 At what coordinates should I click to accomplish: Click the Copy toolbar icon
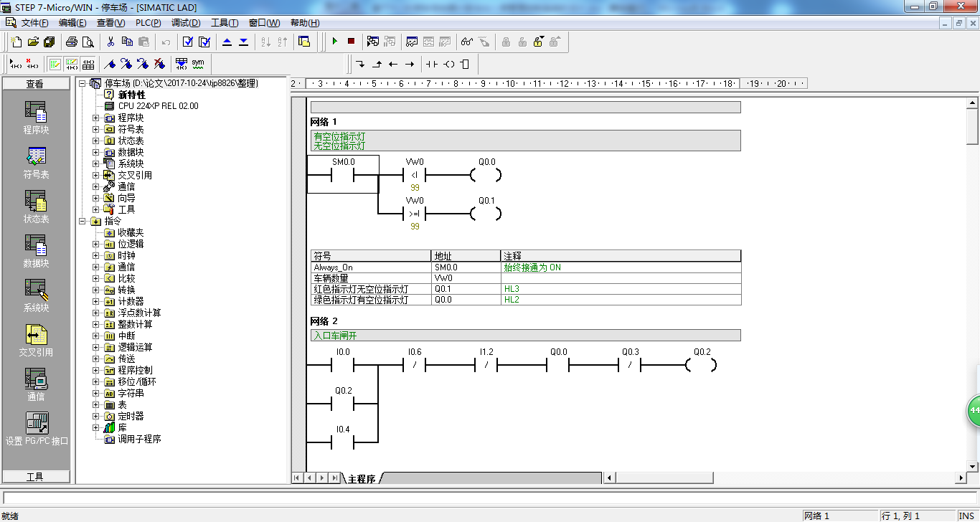pyautogui.click(x=127, y=42)
